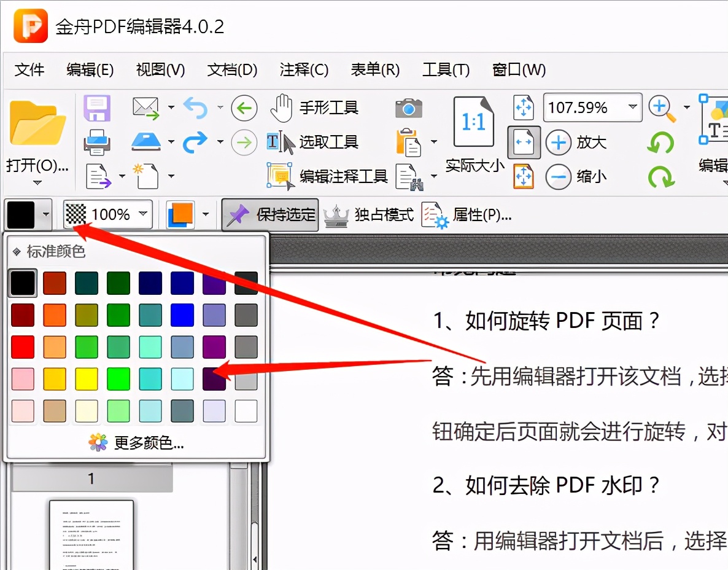
Task: Zoom out with the 缩小 minus button
Action: point(576,176)
